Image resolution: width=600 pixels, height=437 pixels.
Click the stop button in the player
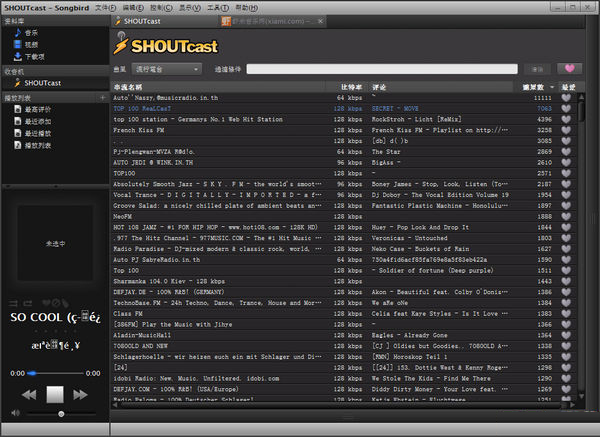[x=55, y=394]
